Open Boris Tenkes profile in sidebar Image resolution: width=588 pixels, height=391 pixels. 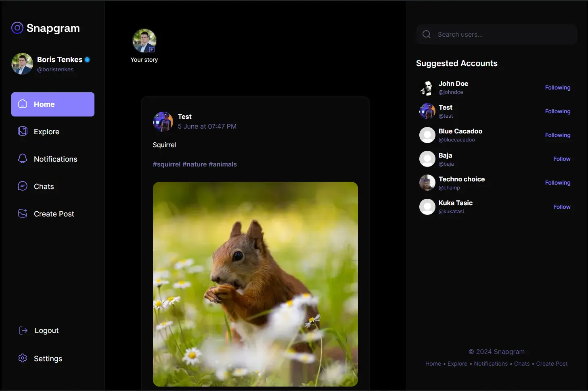(60, 60)
